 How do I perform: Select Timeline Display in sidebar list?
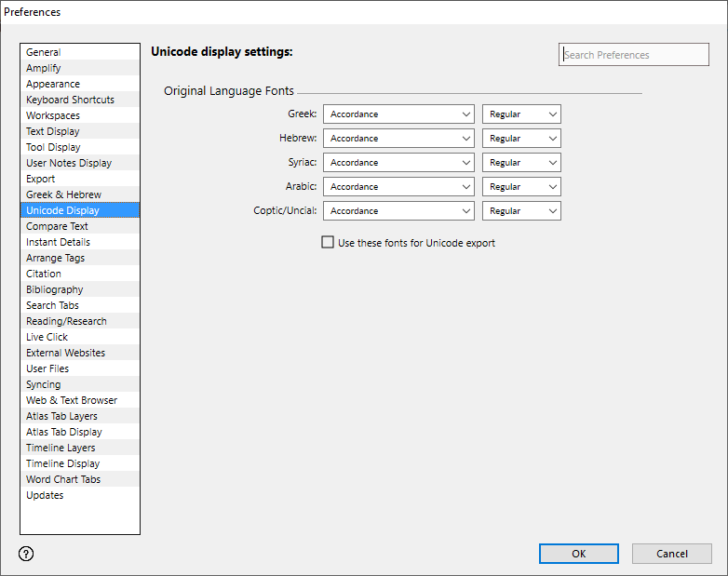pos(62,464)
